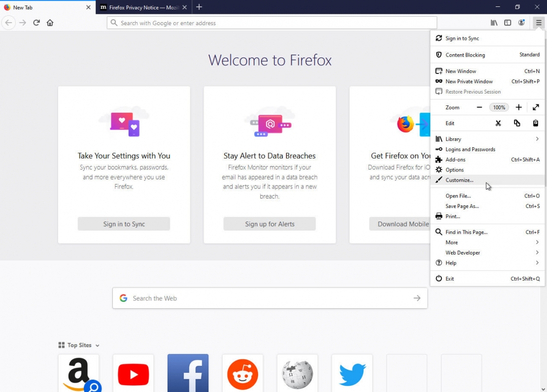
Task: Reload the current page
Action: coord(36,22)
